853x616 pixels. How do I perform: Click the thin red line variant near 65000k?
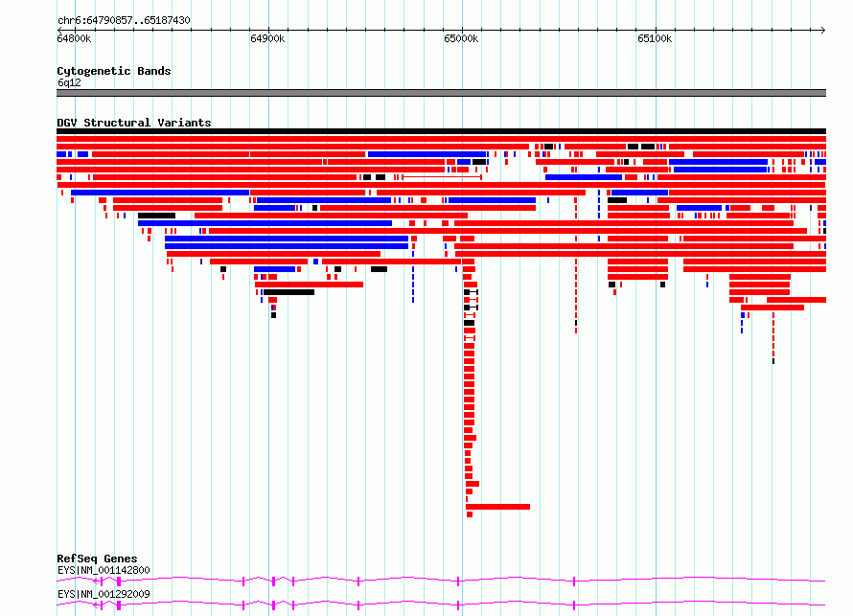pos(442,177)
